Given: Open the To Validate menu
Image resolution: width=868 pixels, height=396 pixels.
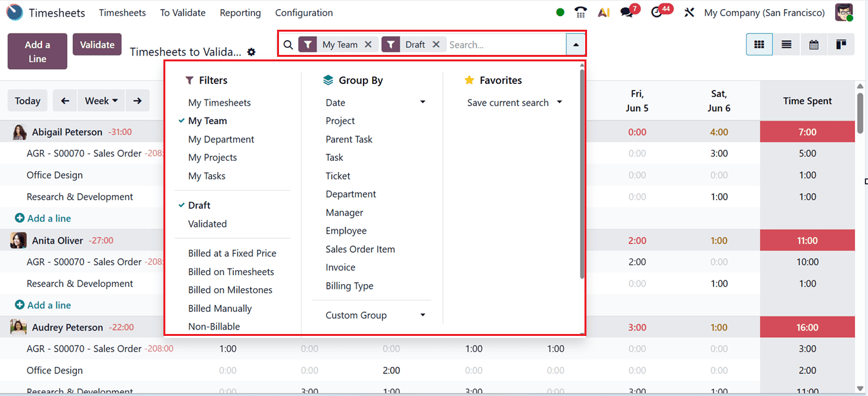Looking at the screenshot, I should pyautogui.click(x=183, y=12).
